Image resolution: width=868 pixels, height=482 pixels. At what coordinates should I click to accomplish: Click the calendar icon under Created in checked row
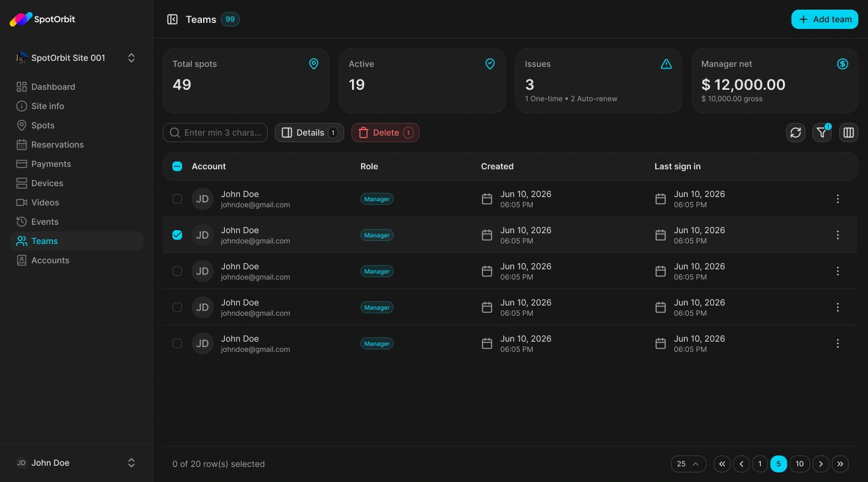[x=487, y=235]
